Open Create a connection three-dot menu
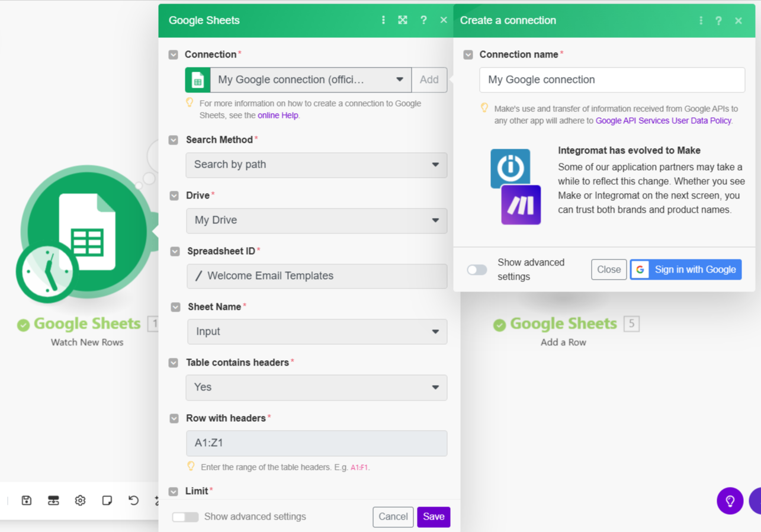Viewport: 761px width, 532px height. click(701, 20)
